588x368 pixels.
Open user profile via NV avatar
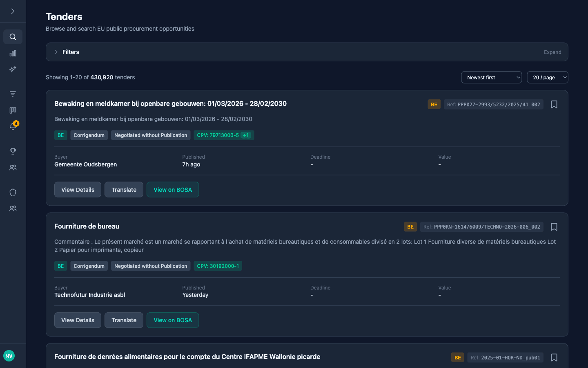[x=9, y=356]
